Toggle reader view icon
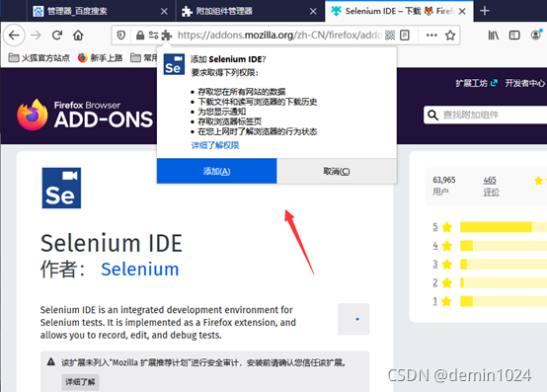 (405, 36)
